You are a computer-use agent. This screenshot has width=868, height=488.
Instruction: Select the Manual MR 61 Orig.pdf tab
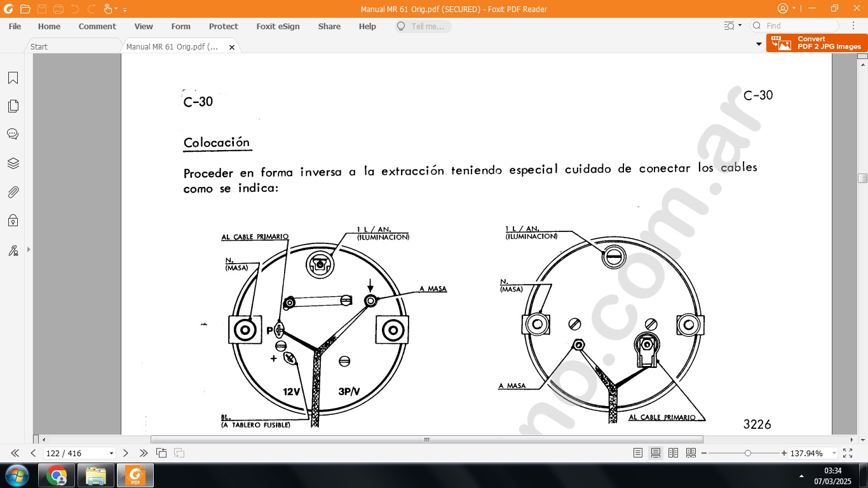point(172,46)
